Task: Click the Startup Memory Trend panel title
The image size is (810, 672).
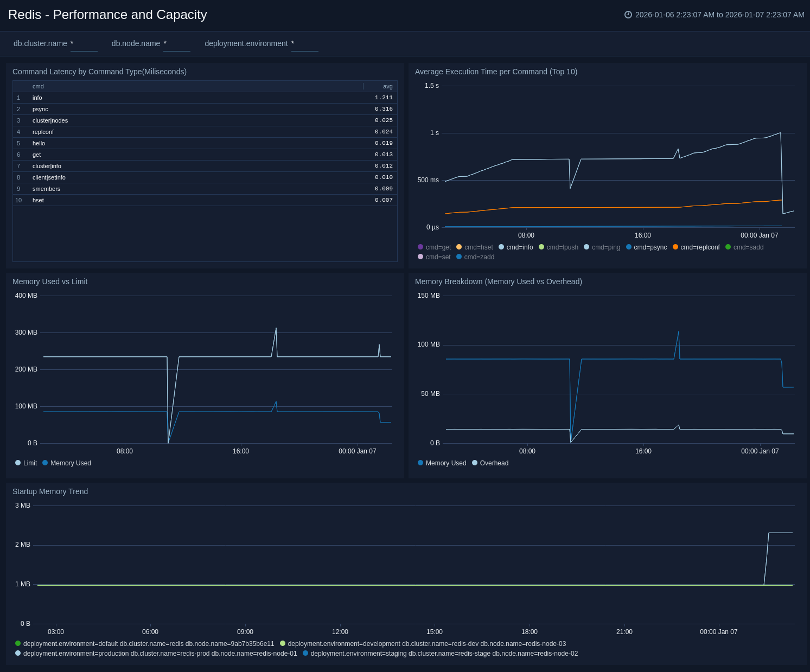Action: (50, 491)
